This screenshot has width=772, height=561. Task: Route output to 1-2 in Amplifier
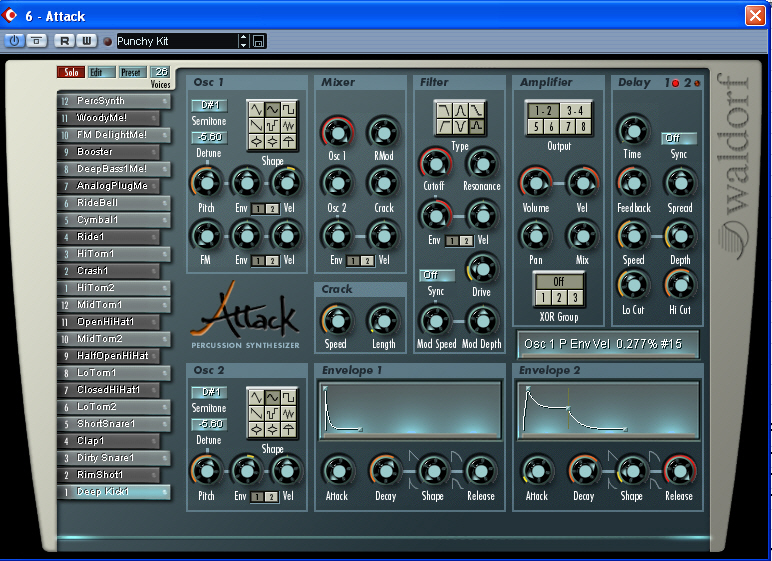click(543, 111)
